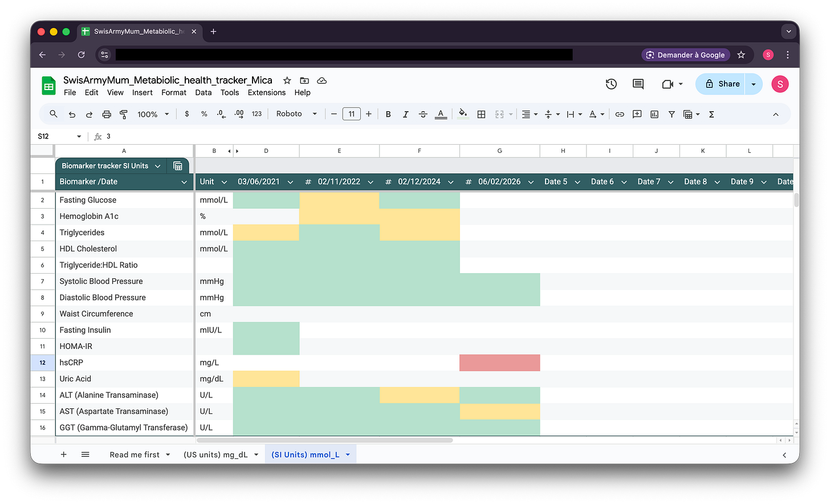The image size is (830, 504).
Task: Open the Share options arrow
Action: pos(754,84)
